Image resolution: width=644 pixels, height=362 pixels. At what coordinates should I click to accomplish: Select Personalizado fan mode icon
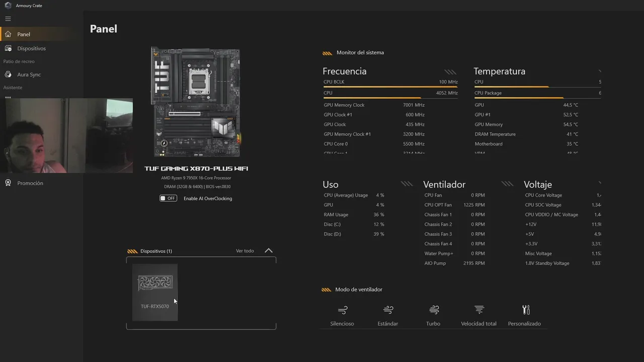click(x=526, y=310)
